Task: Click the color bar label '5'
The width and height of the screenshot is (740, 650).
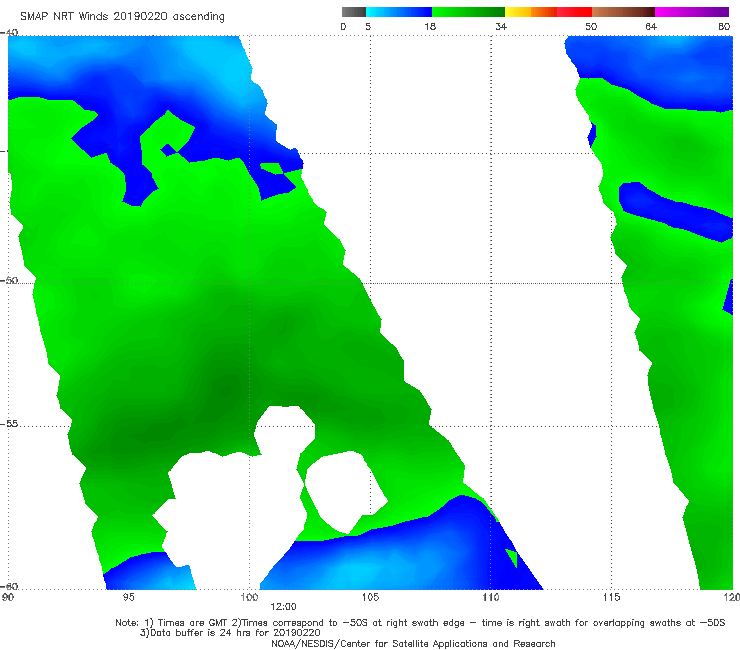Action: (368, 27)
